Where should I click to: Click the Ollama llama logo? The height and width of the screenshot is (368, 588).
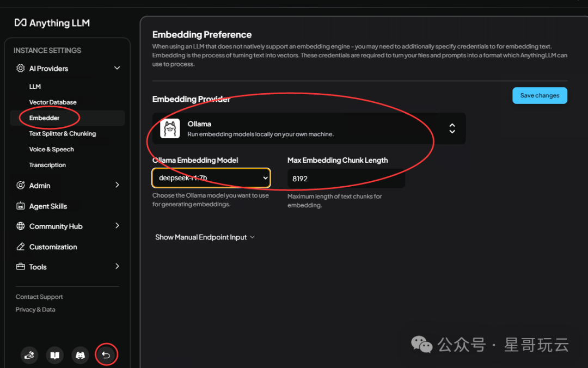(x=170, y=128)
